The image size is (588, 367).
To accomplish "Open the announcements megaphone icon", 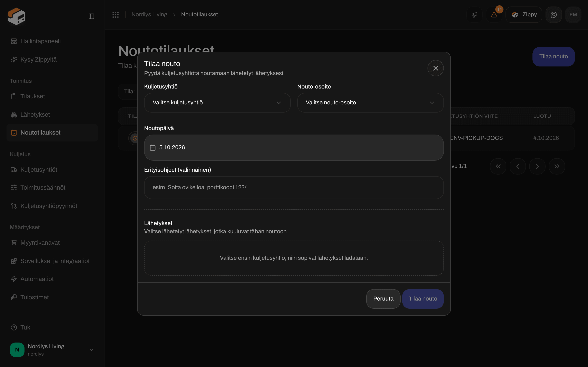I will pos(474,15).
